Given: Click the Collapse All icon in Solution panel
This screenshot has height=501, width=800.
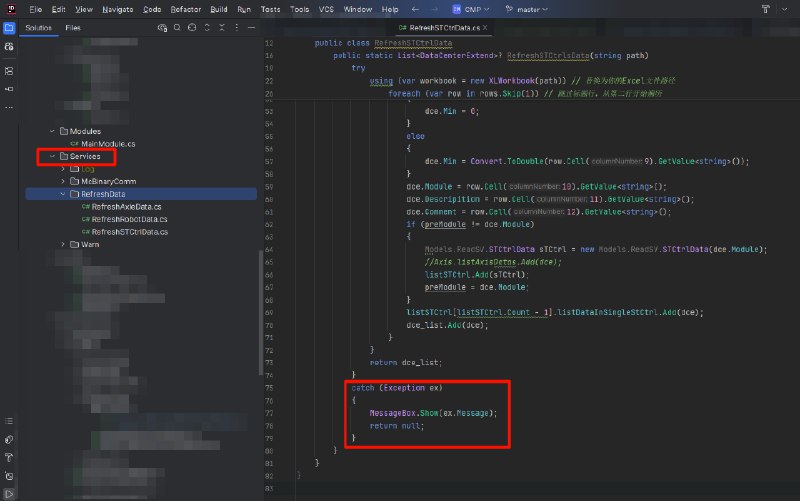Looking at the screenshot, I should point(220,28).
